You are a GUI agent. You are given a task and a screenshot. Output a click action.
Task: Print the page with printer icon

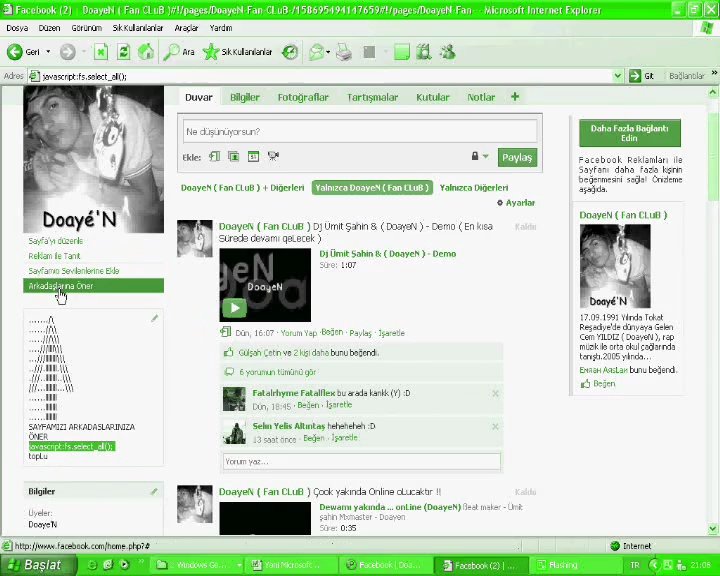344,52
